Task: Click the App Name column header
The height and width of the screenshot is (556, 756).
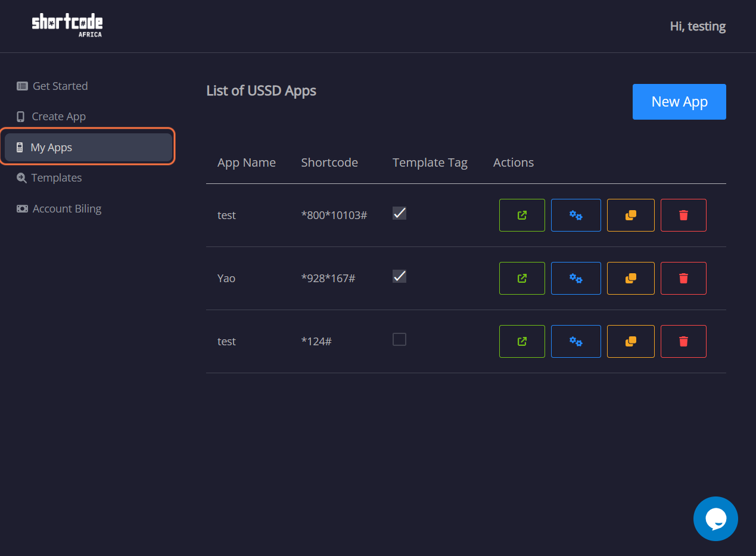Action: tap(247, 163)
